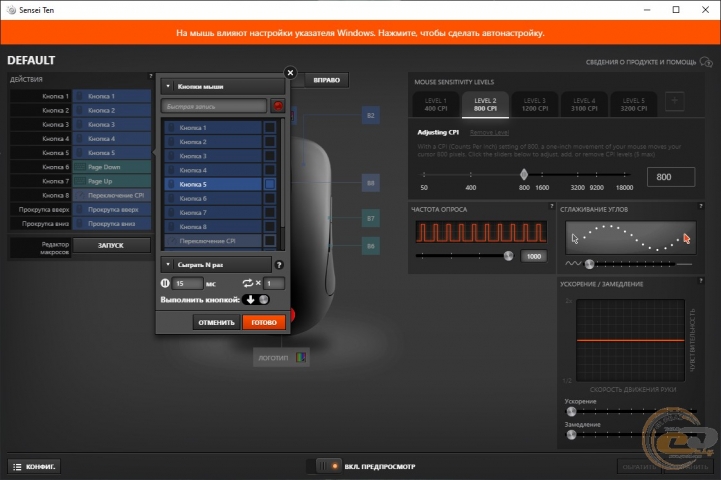Viewport: 721px width, 480px height.
Task: Click the angle snapping slider knob
Action: tap(589, 264)
